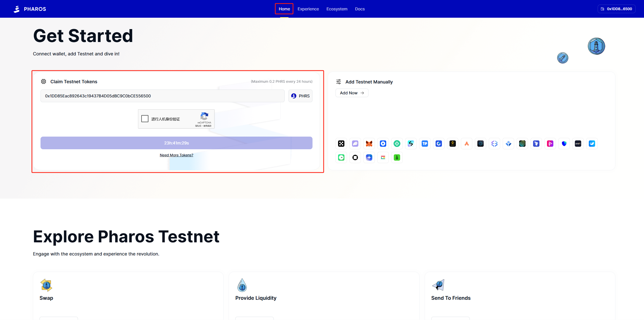Image resolution: width=644 pixels, height=320 pixels.
Task: Open the Docs nav tab
Action: pos(360,9)
